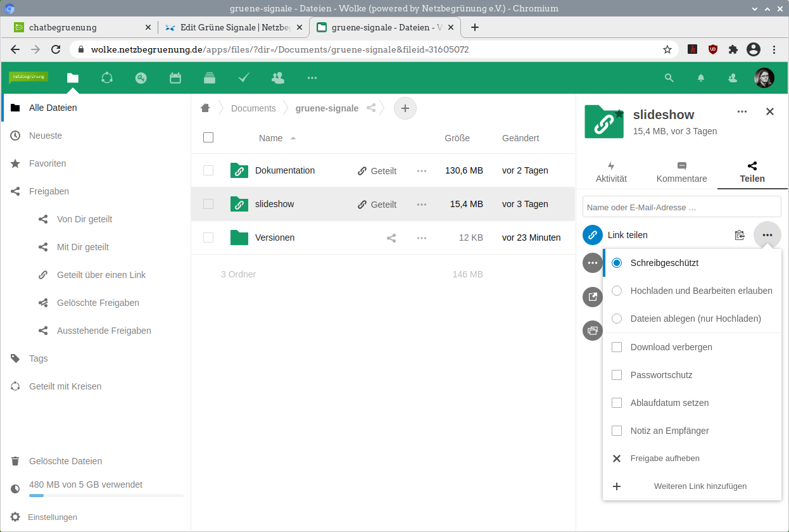Click Geteilt status on Dokumentation row
This screenshot has width=789, height=532.
[x=377, y=171]
